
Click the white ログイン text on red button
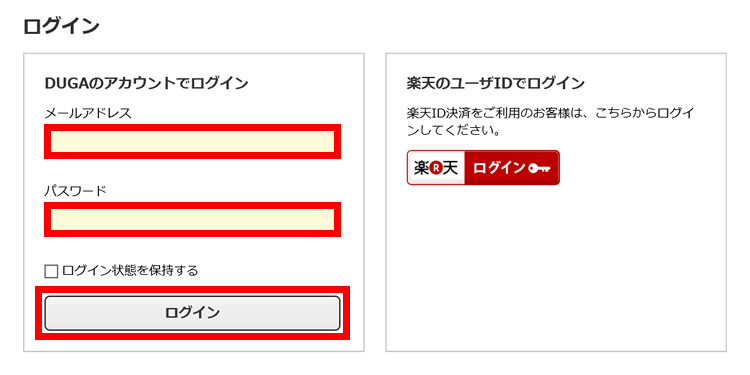pyautogui.click(x=499, y=168)
